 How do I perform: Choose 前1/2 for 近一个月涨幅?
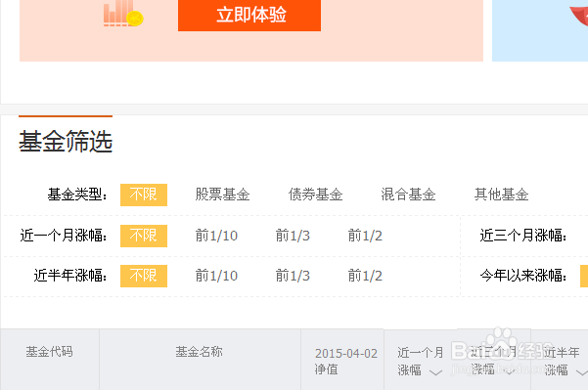[365, 236]
